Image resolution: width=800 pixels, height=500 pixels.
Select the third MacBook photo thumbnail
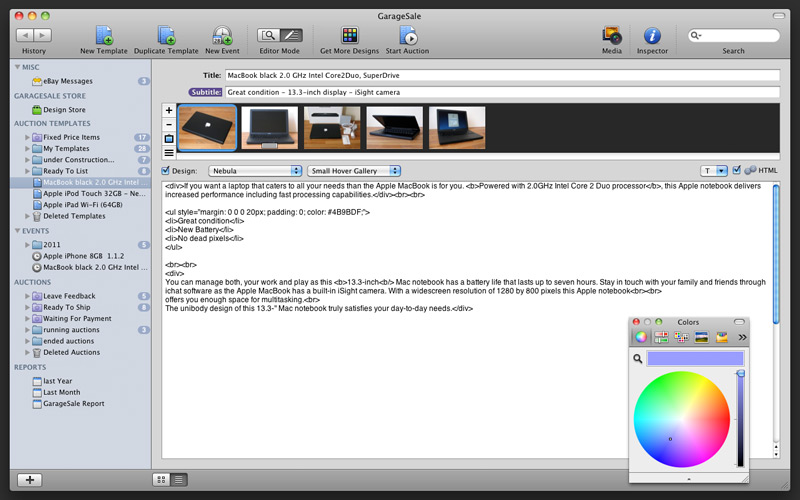pos(332,128)
